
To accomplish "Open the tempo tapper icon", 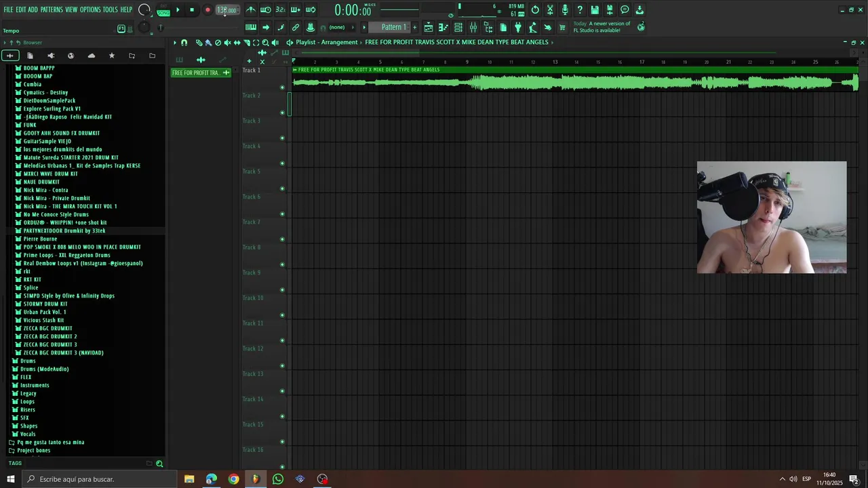I will [x=533, y=27].
